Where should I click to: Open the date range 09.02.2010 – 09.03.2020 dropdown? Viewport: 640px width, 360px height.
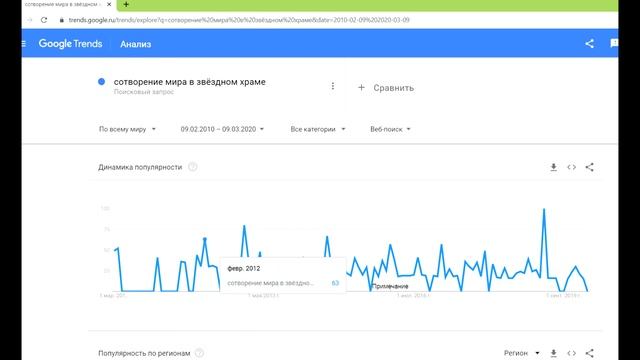(222, 129)
